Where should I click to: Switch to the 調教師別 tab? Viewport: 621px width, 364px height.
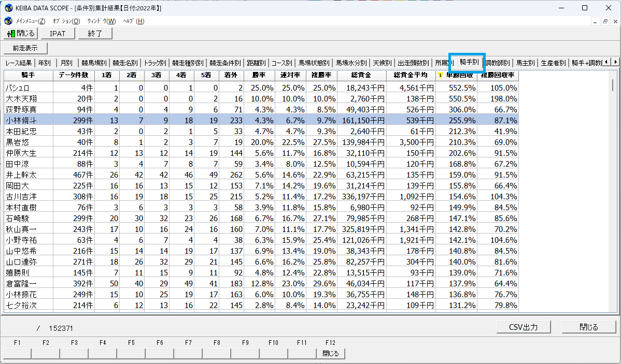[x=498, y=63]
